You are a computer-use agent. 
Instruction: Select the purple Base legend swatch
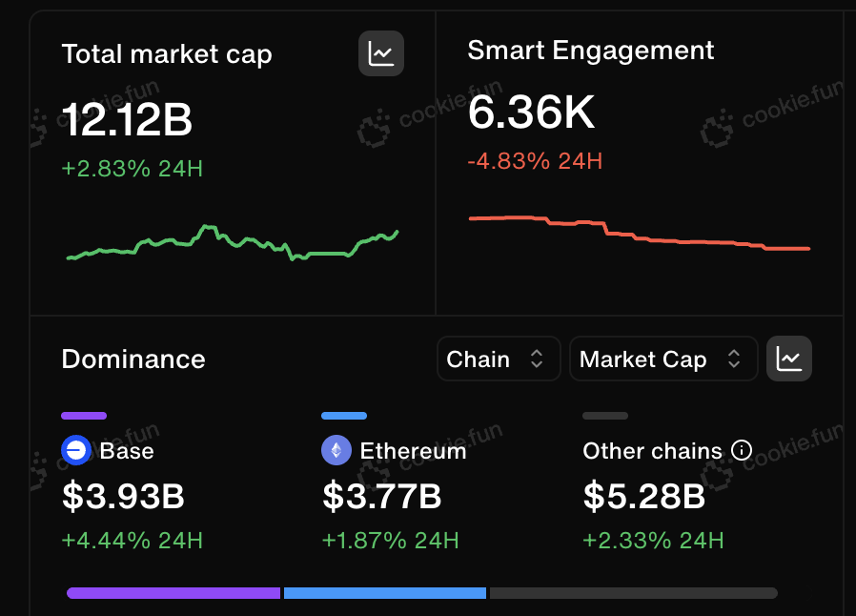[84, 416]
